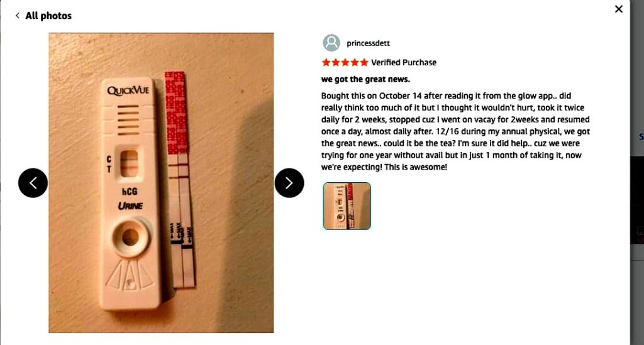Image resolution: width=644 pixels, height=345 pixels.
Task: Click the round sample well on the test
Action: pyautogui.click(x=130, y=237)
